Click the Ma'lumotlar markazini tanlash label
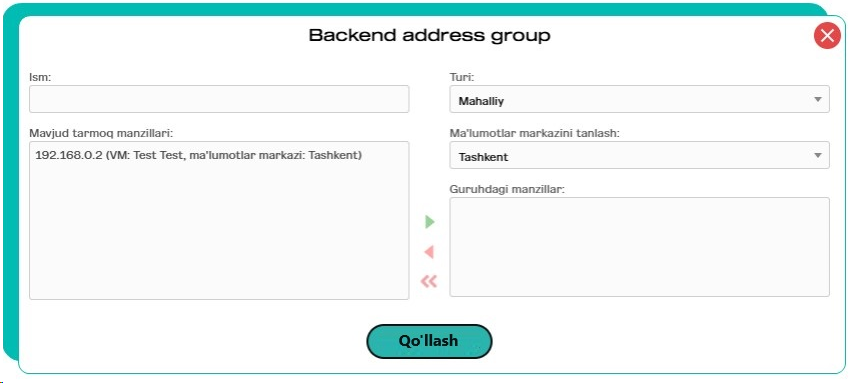Screen dimensions: 860x383 tap(535, 133)
